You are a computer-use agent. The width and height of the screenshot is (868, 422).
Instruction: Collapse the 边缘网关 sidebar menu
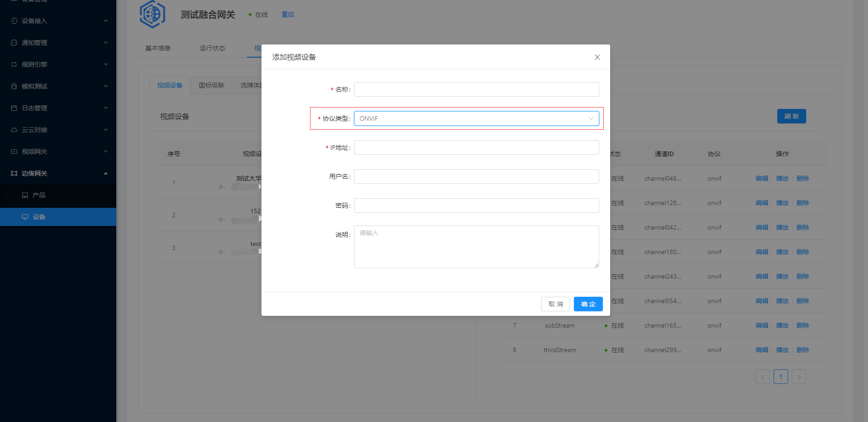pos(58,173)
